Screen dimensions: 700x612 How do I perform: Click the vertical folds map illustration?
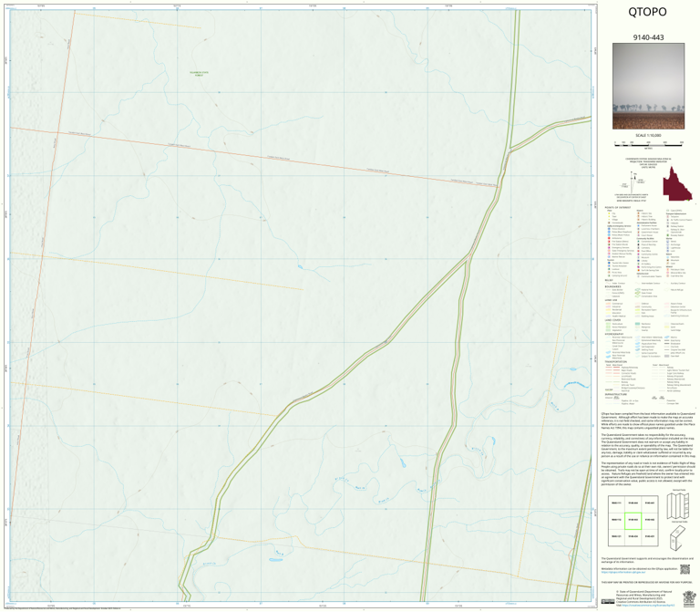click(678, 505)
